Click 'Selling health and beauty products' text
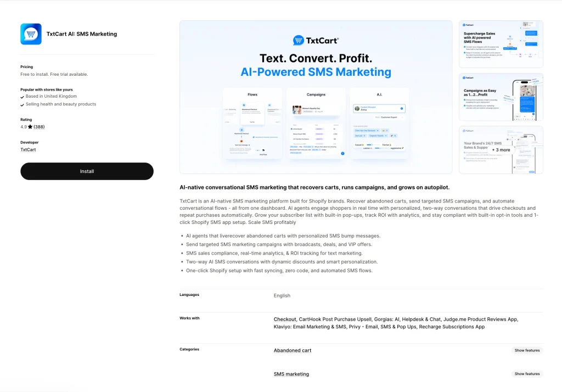The height and width of the screenshot is (392, 562). point(61,104)
